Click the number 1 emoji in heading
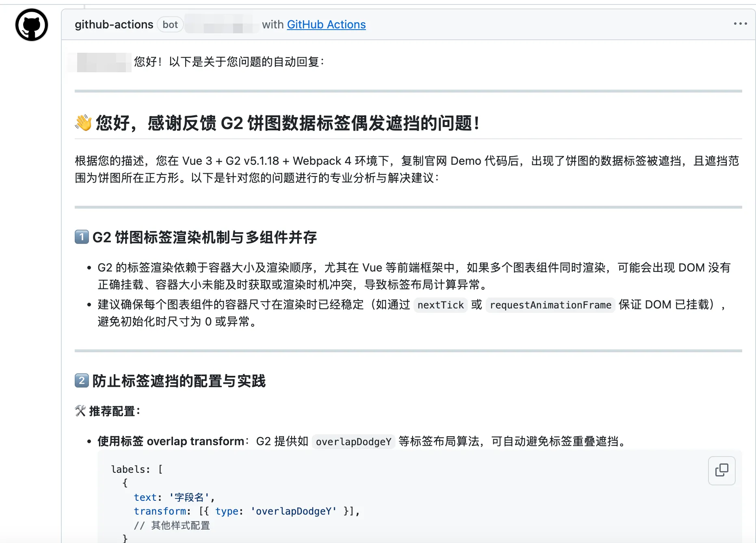Image resolution: width=756 pixels, height=543 pixels. pos(82,237)
